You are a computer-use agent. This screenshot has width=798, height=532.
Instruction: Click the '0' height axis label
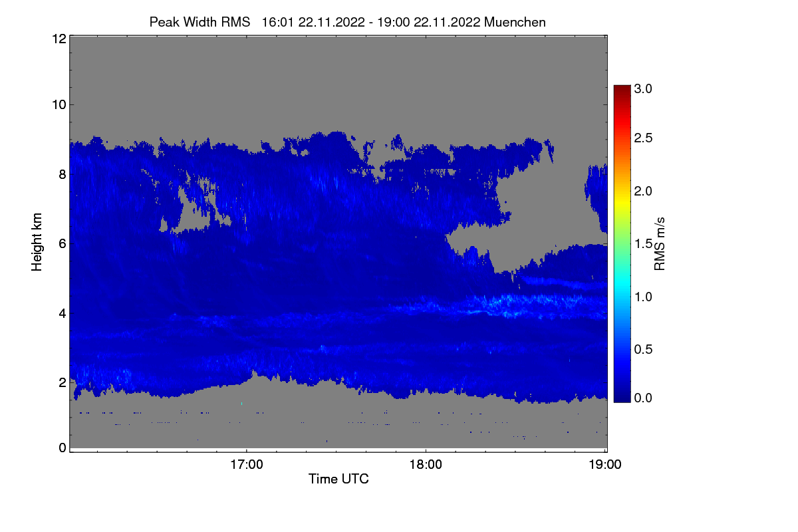(63, 448)
